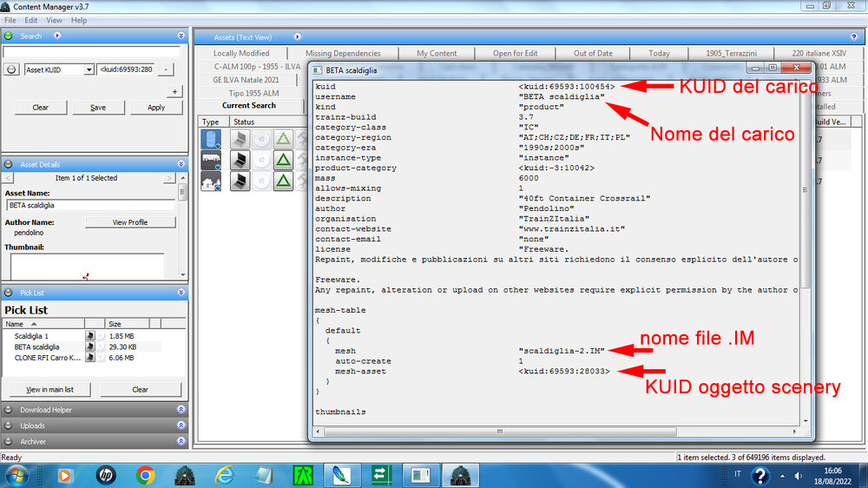Click the View Profile button
This screenshot has height=488, width=868.
[130, 222]
